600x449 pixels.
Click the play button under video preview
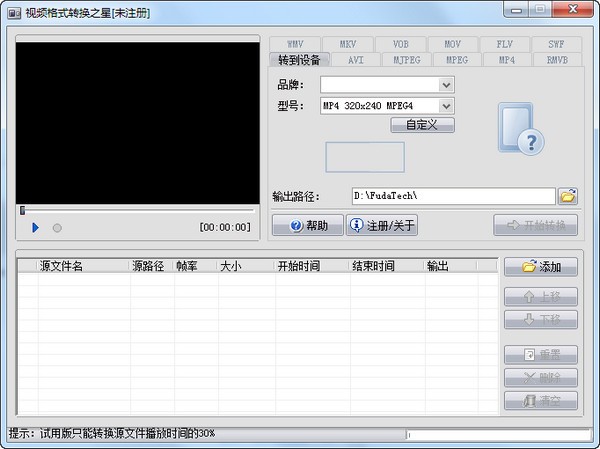35,228
